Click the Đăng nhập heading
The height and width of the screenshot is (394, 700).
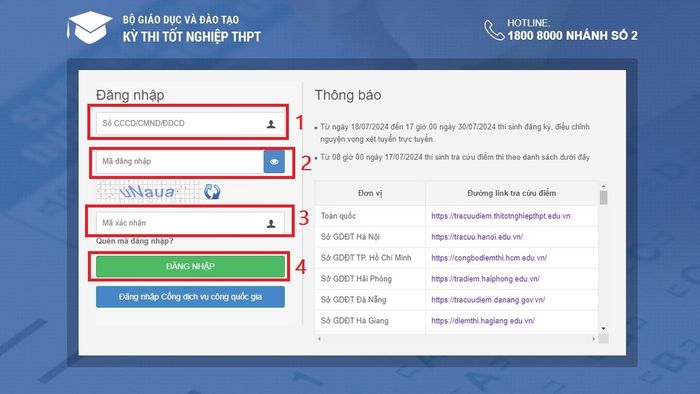click(x=130, y=95)
